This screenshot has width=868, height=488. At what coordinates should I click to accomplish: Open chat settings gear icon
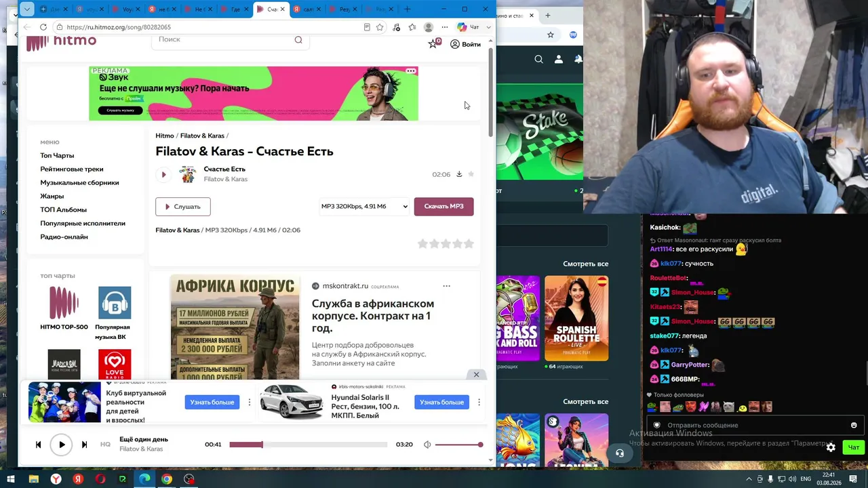[x=831, y=447]
